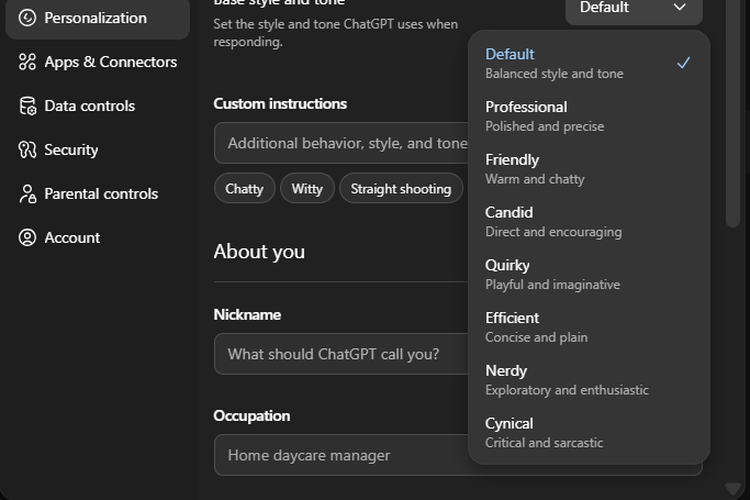This screenshot has height=500, width=750.
Task: Add the Chatty instruction chip
Action: pyautogui.click(x=244, y=189)
